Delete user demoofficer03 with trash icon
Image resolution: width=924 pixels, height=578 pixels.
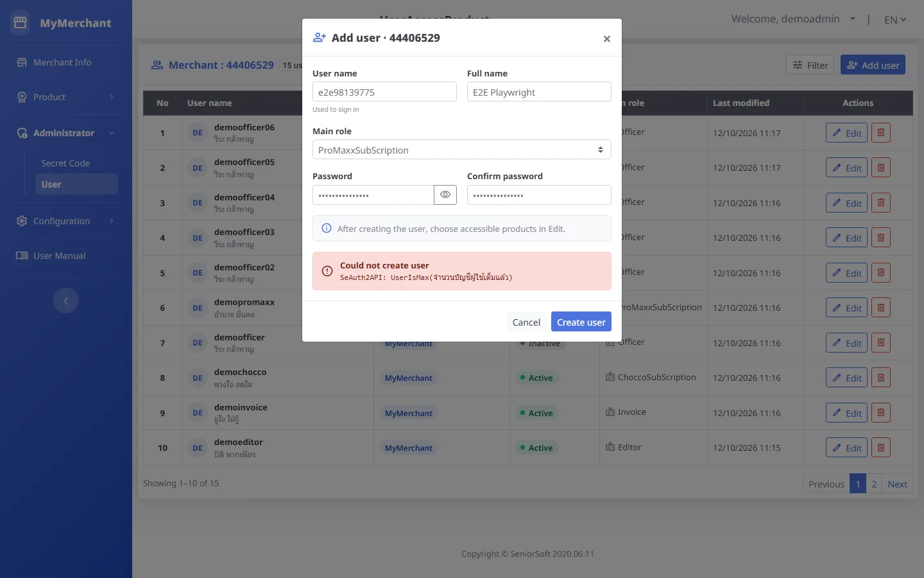(881, 238)
